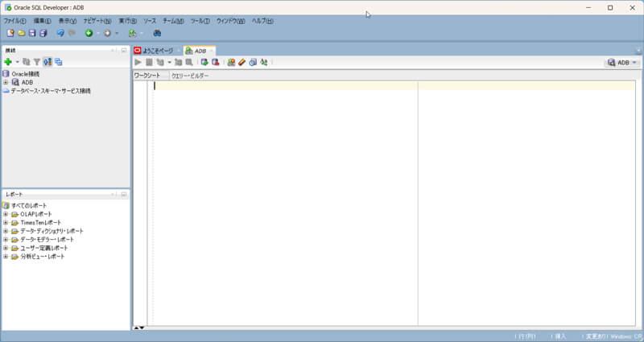Open the チーム menu
Screen dimensions: 644x342
tap(173, 21)
